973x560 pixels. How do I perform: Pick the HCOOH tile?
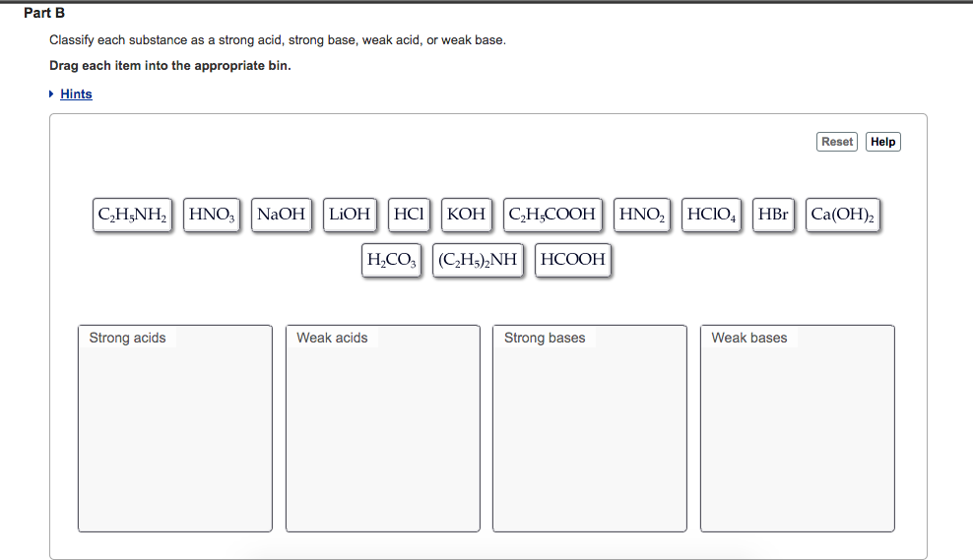click(x=573, y=260)
